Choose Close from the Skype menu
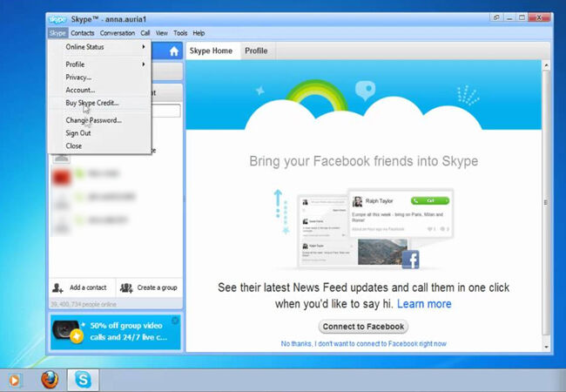Image resolution: width=566 pixels, height=392 pixels. (99, 145)
